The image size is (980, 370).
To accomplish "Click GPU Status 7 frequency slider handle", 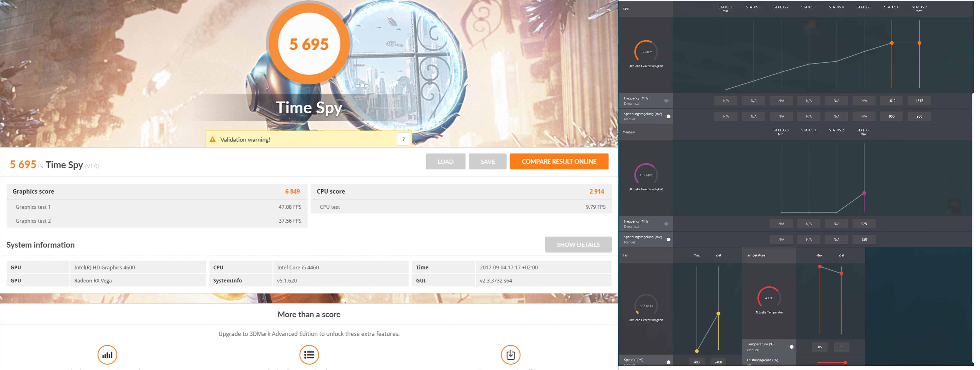I will click(x=919, y=43).
